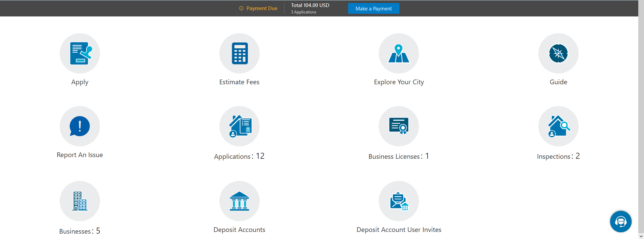
Task: Click the Apply text label
Action: [80, 82]
